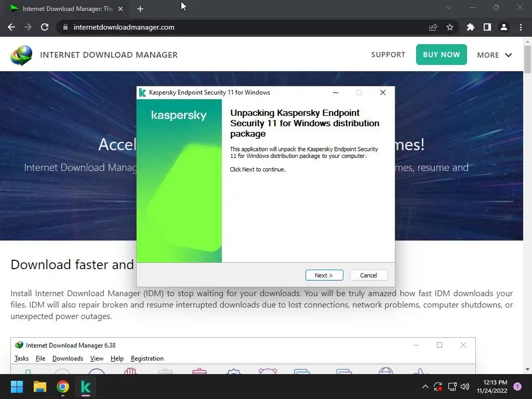This screenshot has width=532, height=399.
Task: Click the maximize box in the IDM 6.38 image
Action: point(440,345)
